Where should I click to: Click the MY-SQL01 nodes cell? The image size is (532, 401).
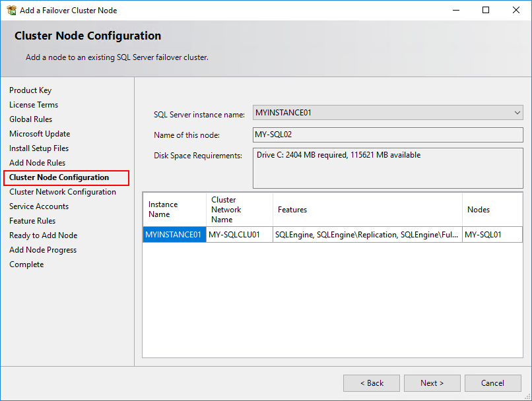(x=492, y=235)
